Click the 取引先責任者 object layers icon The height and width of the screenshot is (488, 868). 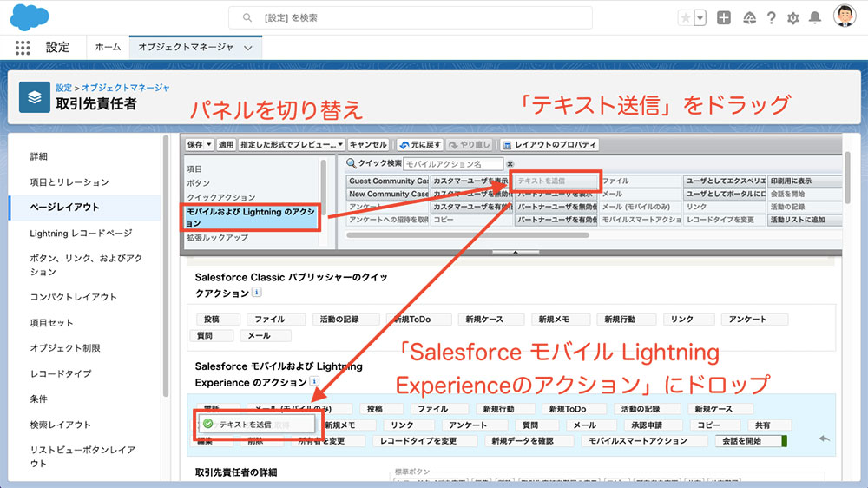tap(35, 97)
